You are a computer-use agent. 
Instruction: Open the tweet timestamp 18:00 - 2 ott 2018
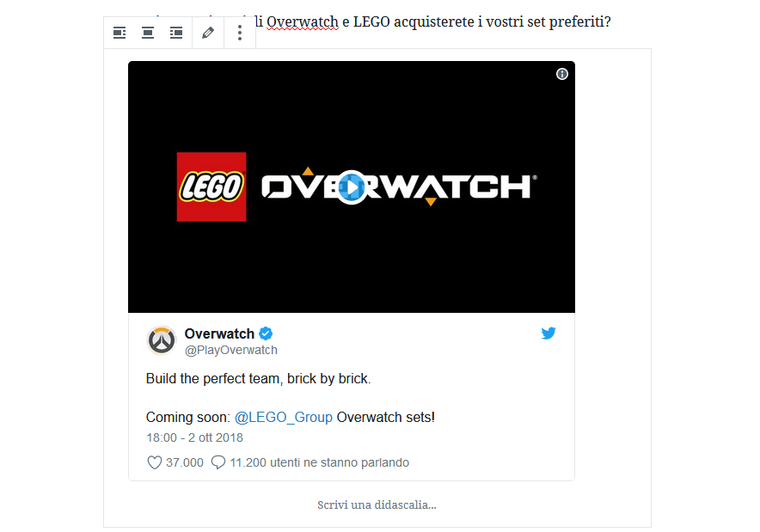coord(194,437)
